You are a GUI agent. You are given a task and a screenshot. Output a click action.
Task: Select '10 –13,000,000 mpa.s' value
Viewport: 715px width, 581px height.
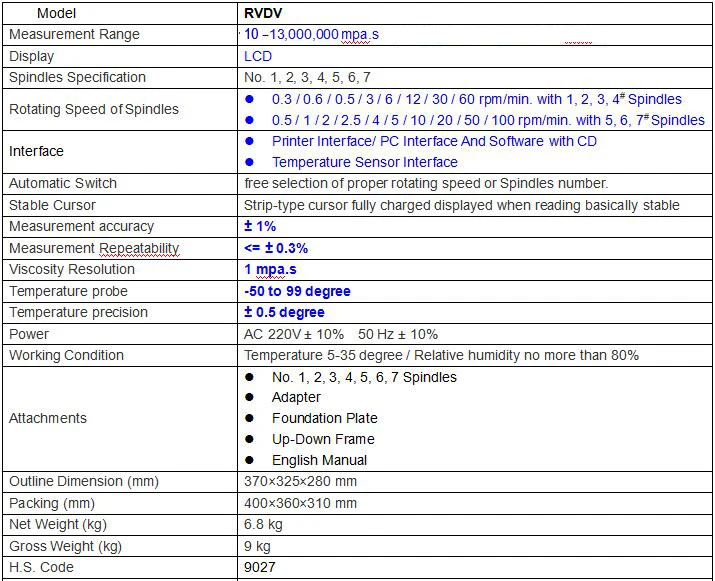pos(311,34)
